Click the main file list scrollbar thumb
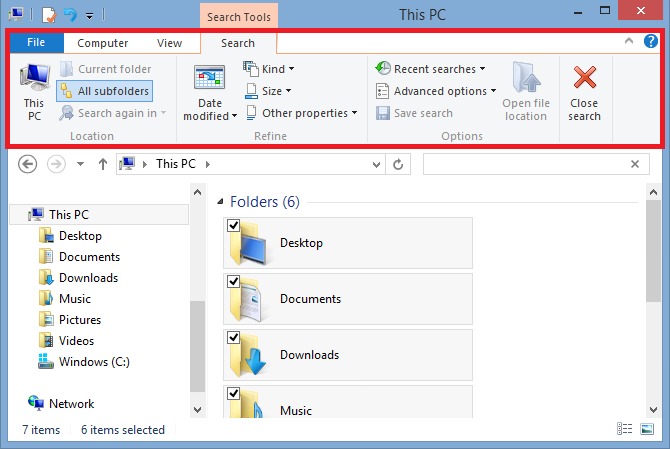670x449 pixels. 653,251
